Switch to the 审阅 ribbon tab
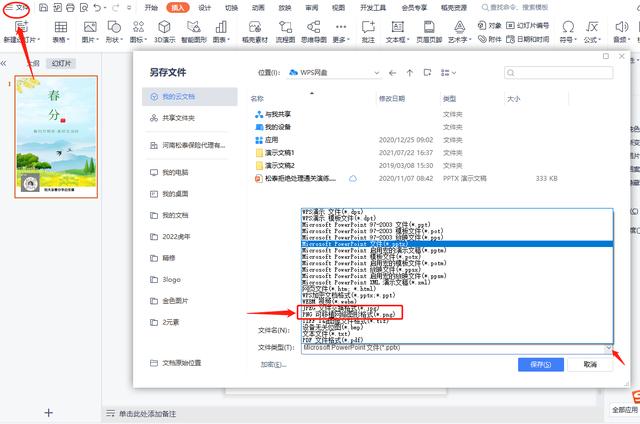Image resolution: width=640 pixels, height=424 pixels. coord(311,8)
